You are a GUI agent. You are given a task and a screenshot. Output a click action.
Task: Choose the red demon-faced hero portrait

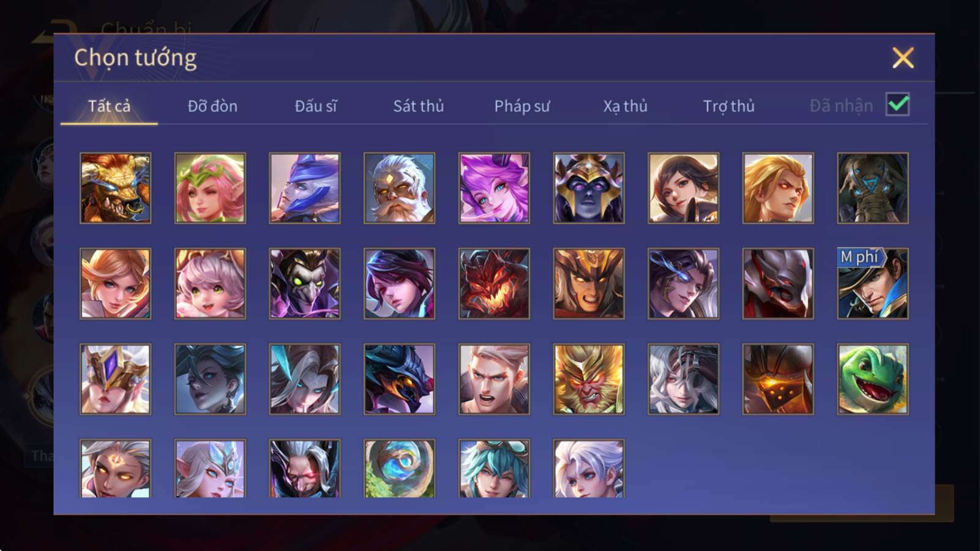[494, 283]
